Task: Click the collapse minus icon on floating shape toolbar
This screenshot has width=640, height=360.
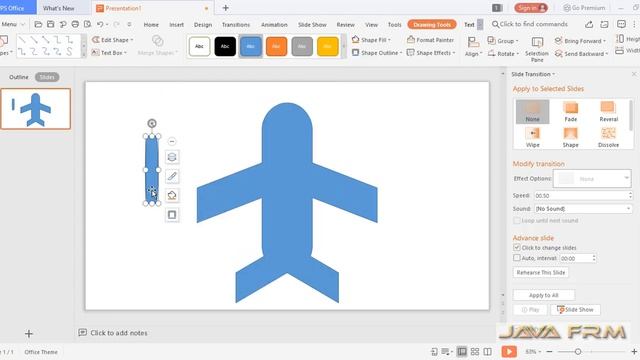Action: [x=172, y=141]
